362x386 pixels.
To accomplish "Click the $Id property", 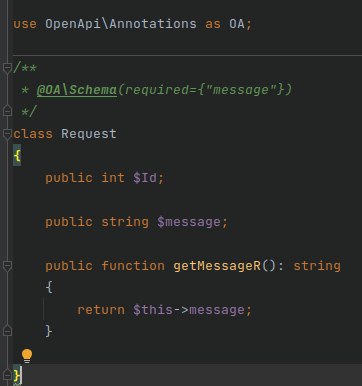I will 145,178.
